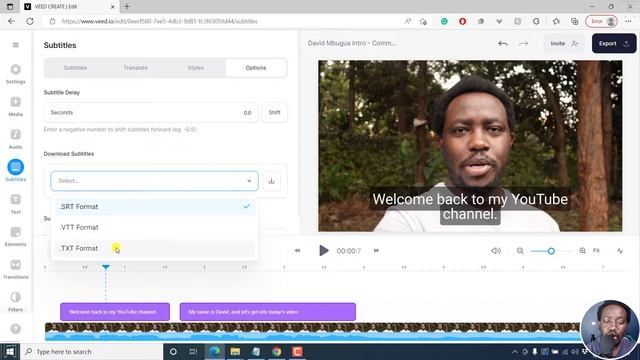
Task: Open File Explorer from the taskbar
Action: click(x=235, y=351)
